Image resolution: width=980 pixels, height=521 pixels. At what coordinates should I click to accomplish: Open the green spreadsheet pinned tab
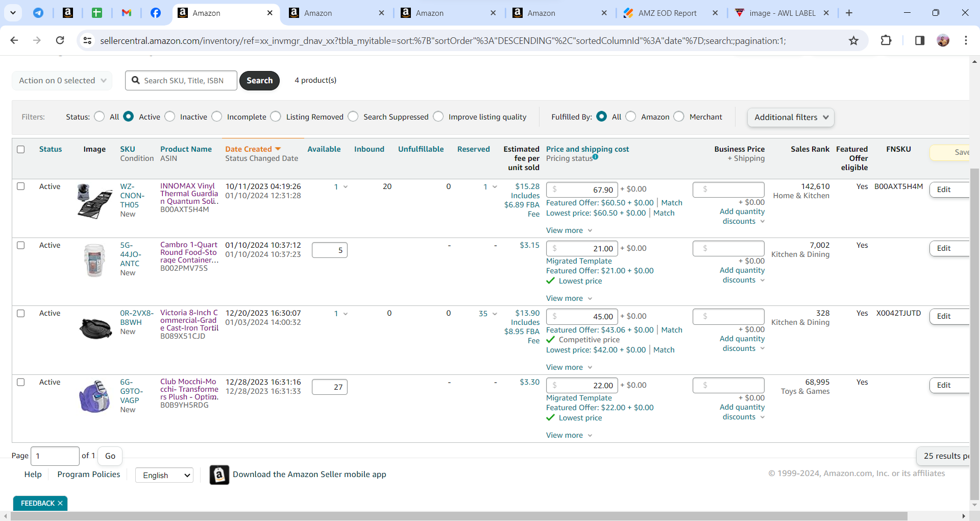point(97,13)
